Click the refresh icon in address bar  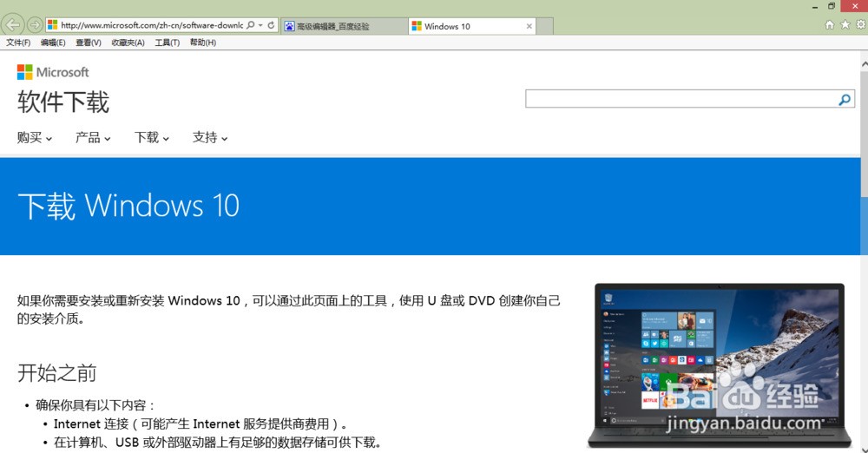click(271, 25)
